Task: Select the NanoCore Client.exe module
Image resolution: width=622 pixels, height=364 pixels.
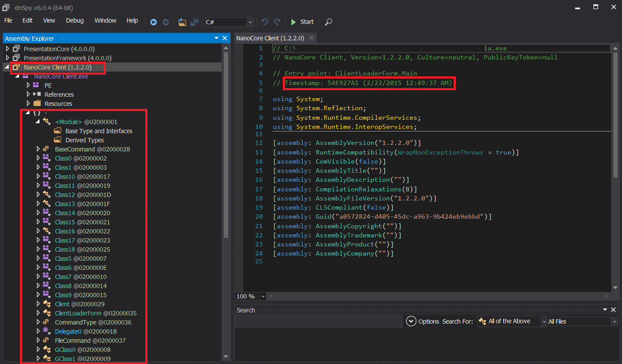Action: click(x=61, y=76)
